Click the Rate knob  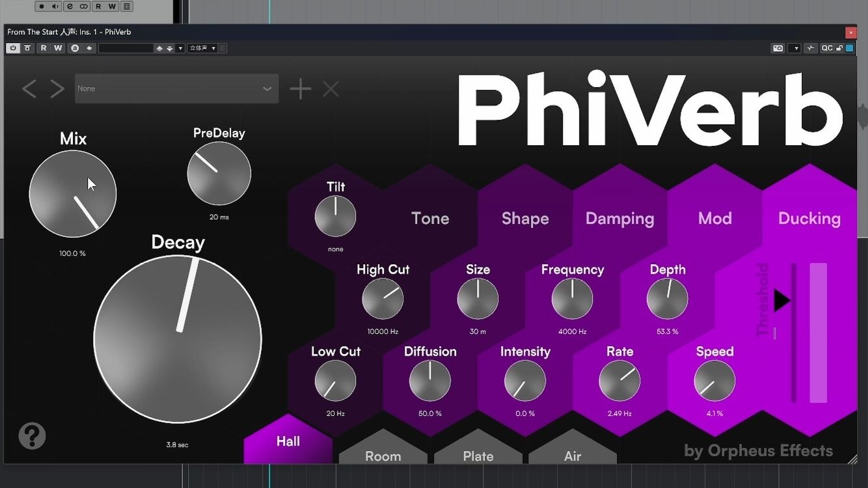click(619, 381)
